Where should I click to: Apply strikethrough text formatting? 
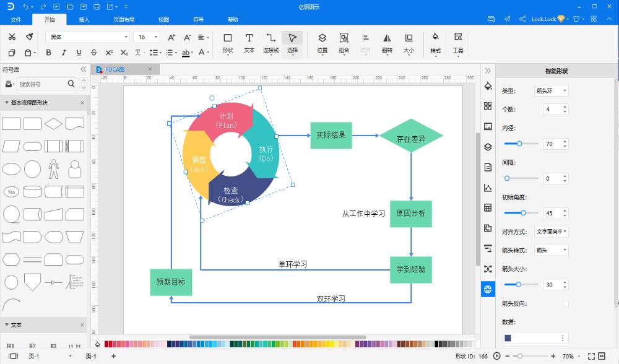(x=93, y=53)
